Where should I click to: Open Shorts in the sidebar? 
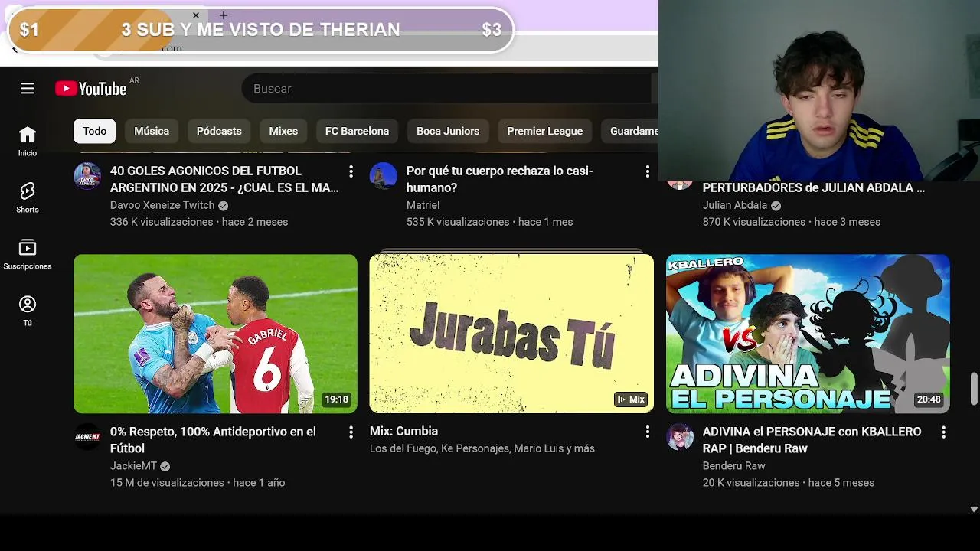tap(28, 198)
